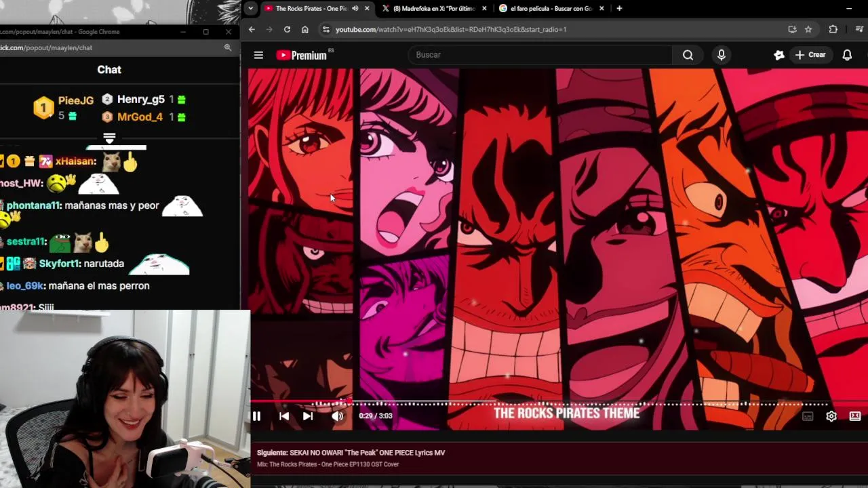Image resolution: width=868 pixels, height=488 pixels.
Task: Go to YouTube Premium home logo
Action: (x=302, y=55)
